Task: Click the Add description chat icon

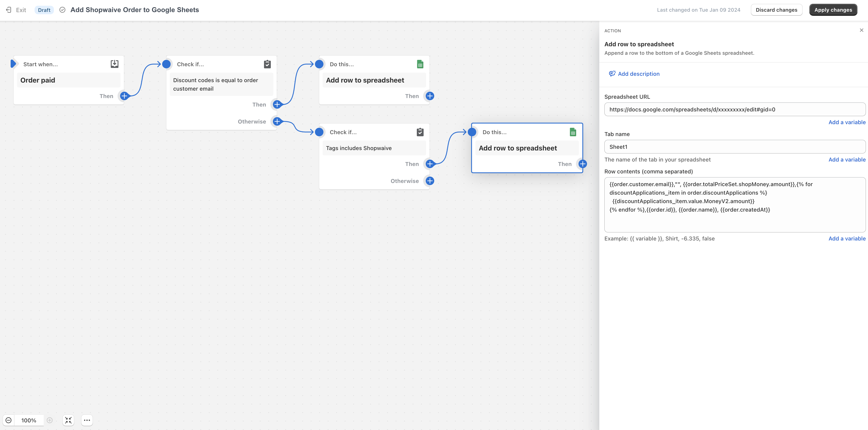Action: click(612, 73)
